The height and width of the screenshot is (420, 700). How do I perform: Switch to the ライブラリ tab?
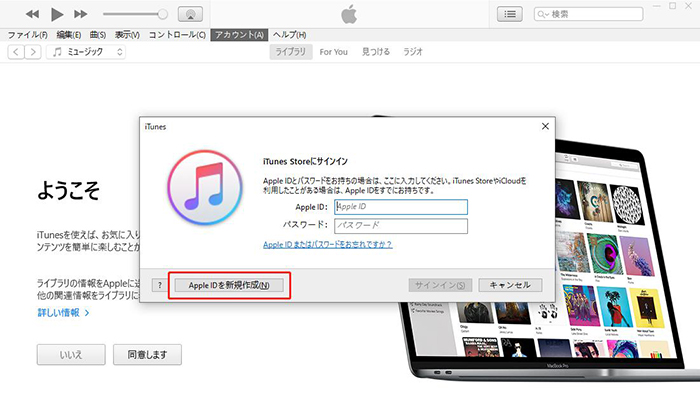(x=291, y=52)
